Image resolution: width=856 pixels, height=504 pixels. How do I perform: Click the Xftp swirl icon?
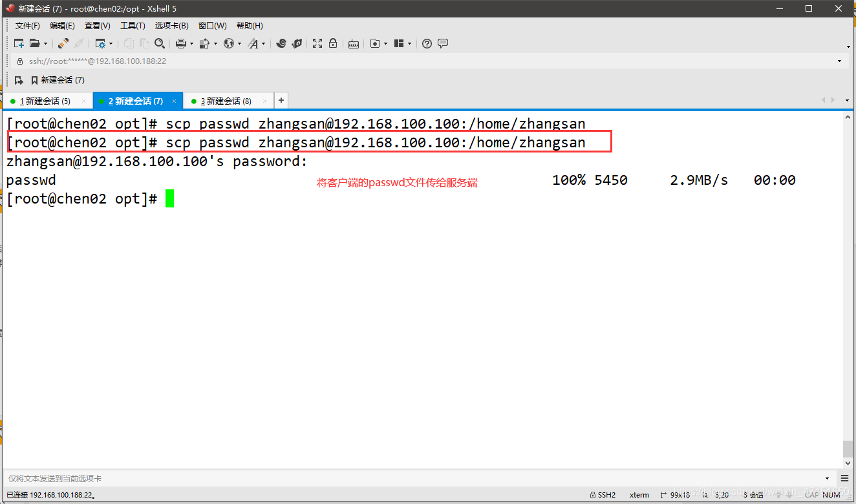(281, 43)
